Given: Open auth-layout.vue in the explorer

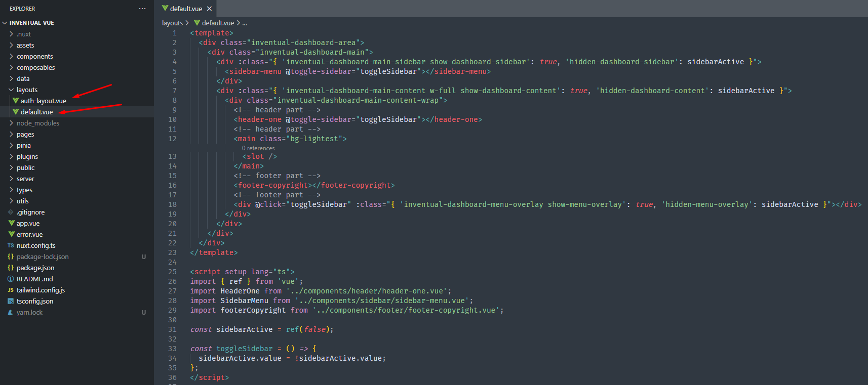Looking at the screenshot, I should coord(77,101).
